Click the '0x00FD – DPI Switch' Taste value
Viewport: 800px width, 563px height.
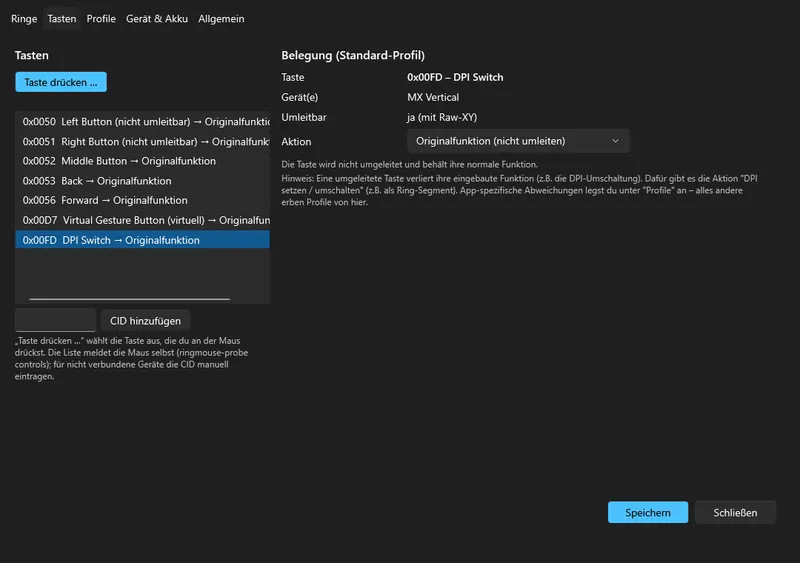tap(455, 77)
